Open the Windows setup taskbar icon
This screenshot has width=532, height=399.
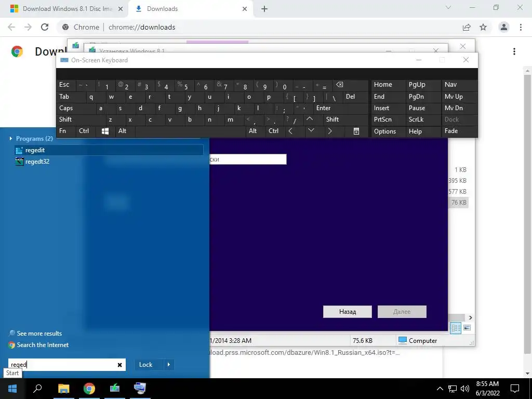click(115, 389)
